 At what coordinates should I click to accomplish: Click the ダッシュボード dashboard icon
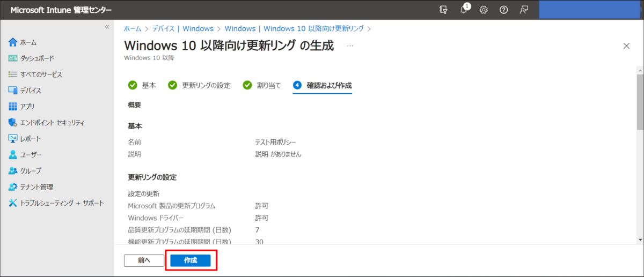13,58
